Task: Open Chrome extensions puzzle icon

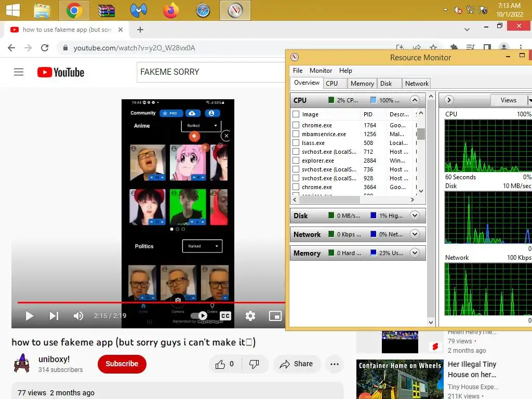Action: point(454,48)
